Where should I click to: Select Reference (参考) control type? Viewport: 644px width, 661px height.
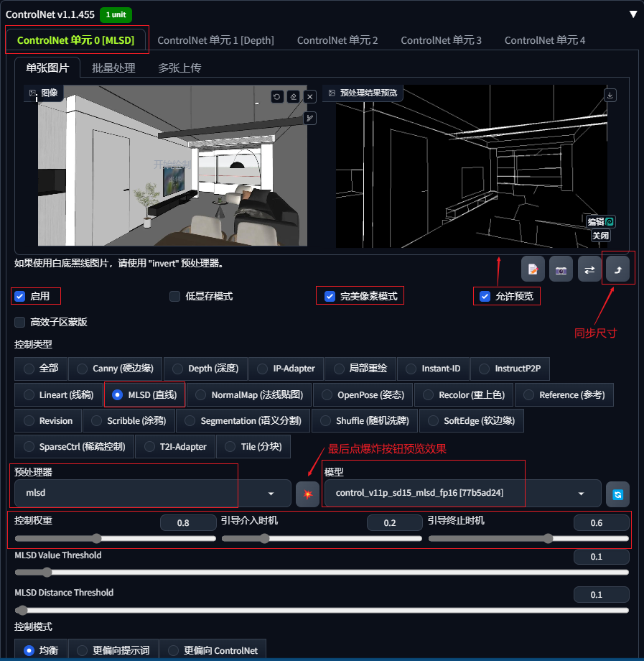point(564,395)
